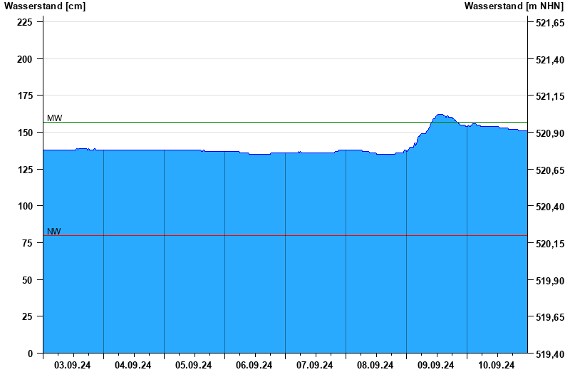Select the 200 cm axis label
This screenshot has width=570, height=392.
25,59
